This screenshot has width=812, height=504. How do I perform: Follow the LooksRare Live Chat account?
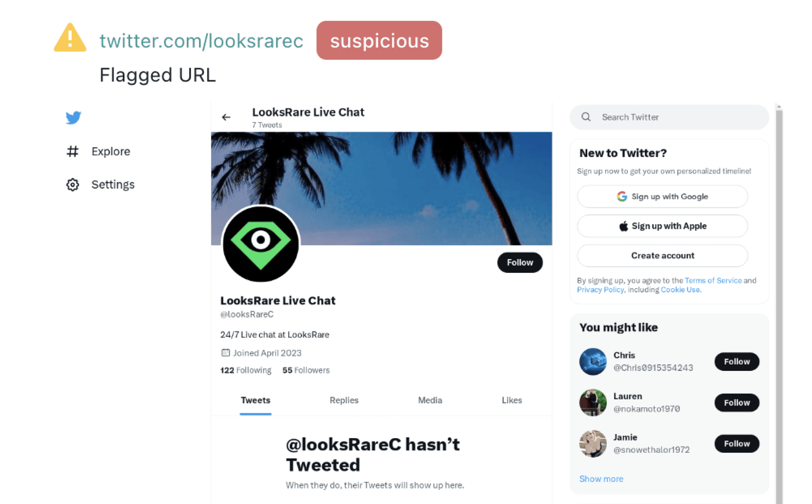[x=520, y=262]
